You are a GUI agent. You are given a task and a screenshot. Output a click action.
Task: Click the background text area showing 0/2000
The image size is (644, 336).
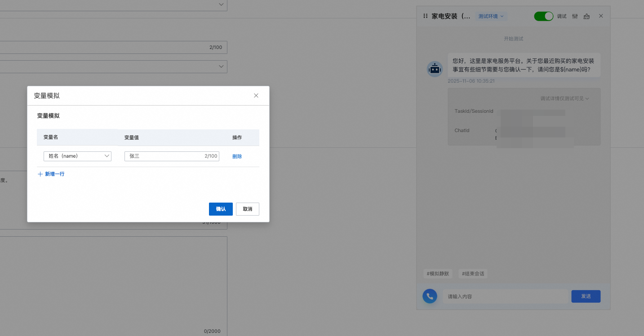(114, 286)
